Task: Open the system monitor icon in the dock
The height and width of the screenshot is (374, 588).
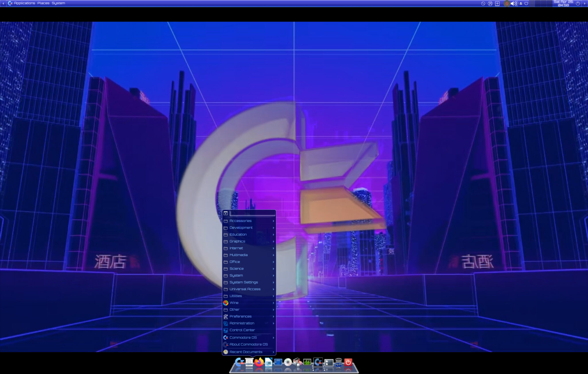Action: (x=307, y=363)
